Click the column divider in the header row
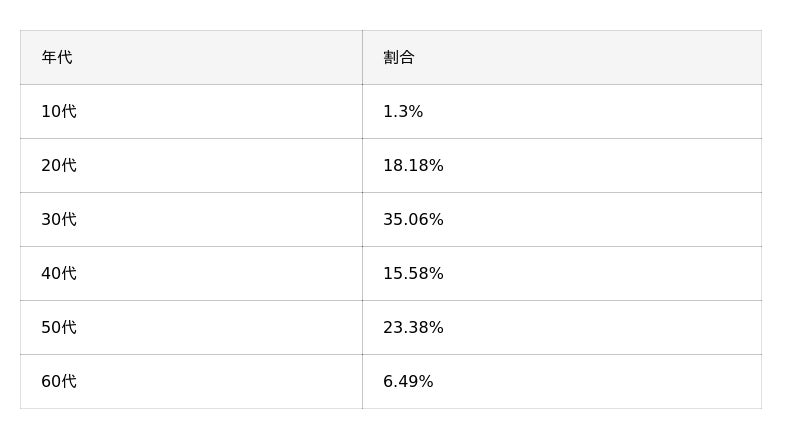Image resolution: width=800 pixels, height=439 pixels. tap(362, 58)
